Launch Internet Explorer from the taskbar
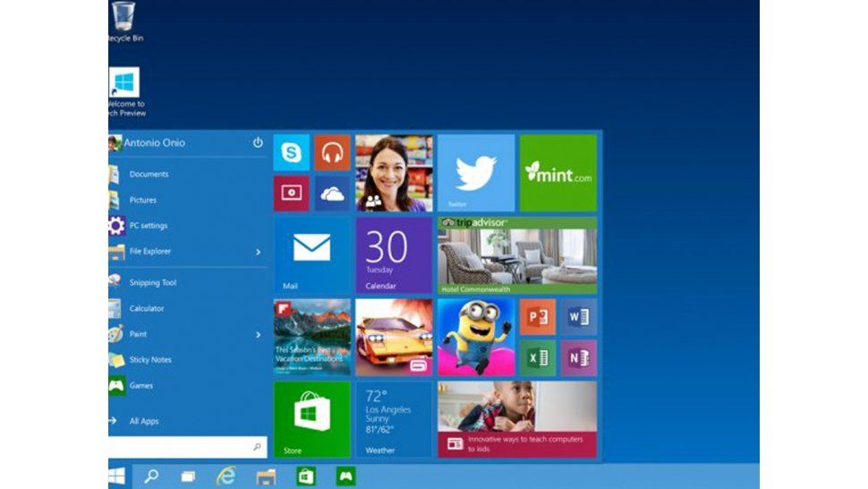 (x=226, y=476)
